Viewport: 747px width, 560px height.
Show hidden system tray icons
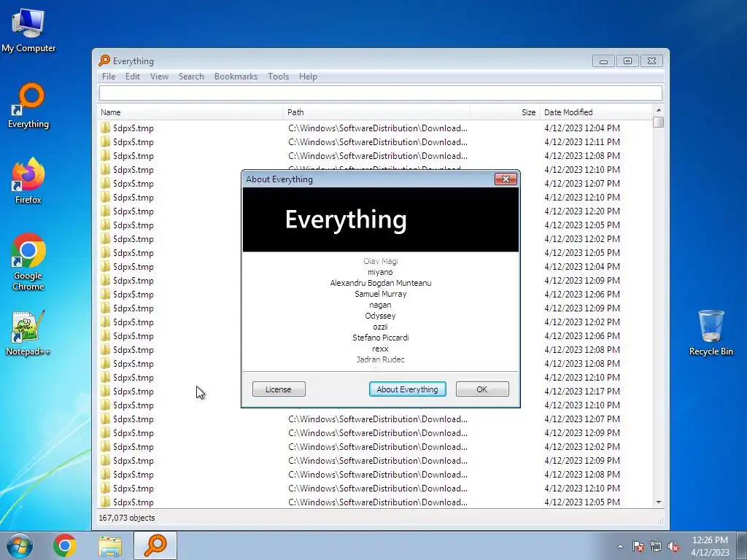coord(620,546)
